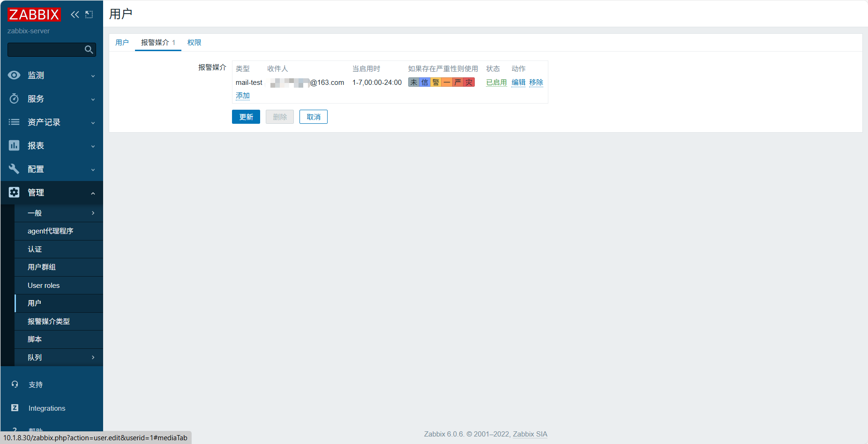Click the 更新 button
The width and height of the screenshot is (868, 444).
tap(246, 117)
